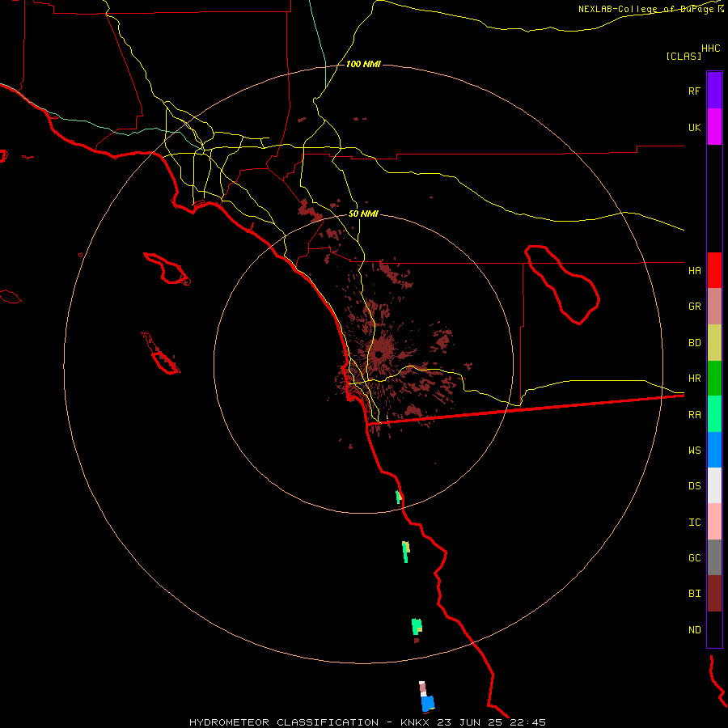Click the white DS legend swatch
This screenshot has width=728, height=728.
(714, 485)
